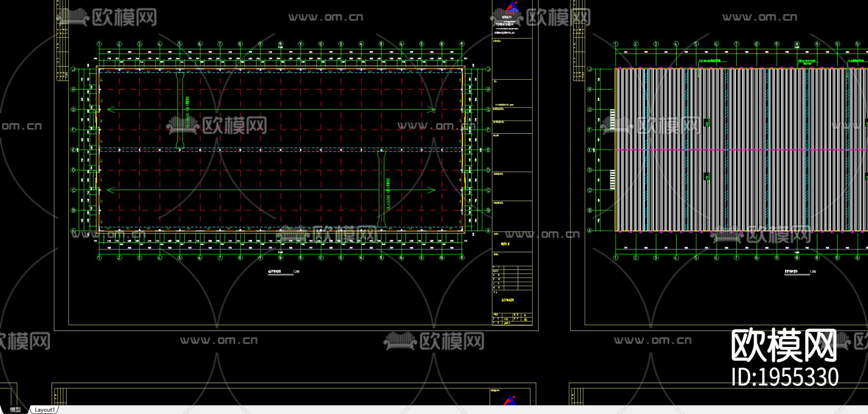The width and height of the screenshot is (868, 414).
Task: Click the ID:1955330 label
Action: click(785, 377)
